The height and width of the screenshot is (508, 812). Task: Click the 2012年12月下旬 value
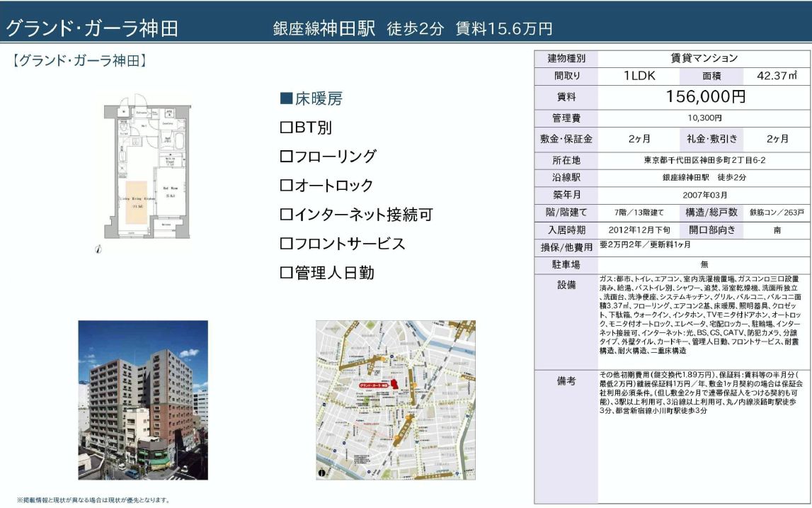click(x=639, y=230)
